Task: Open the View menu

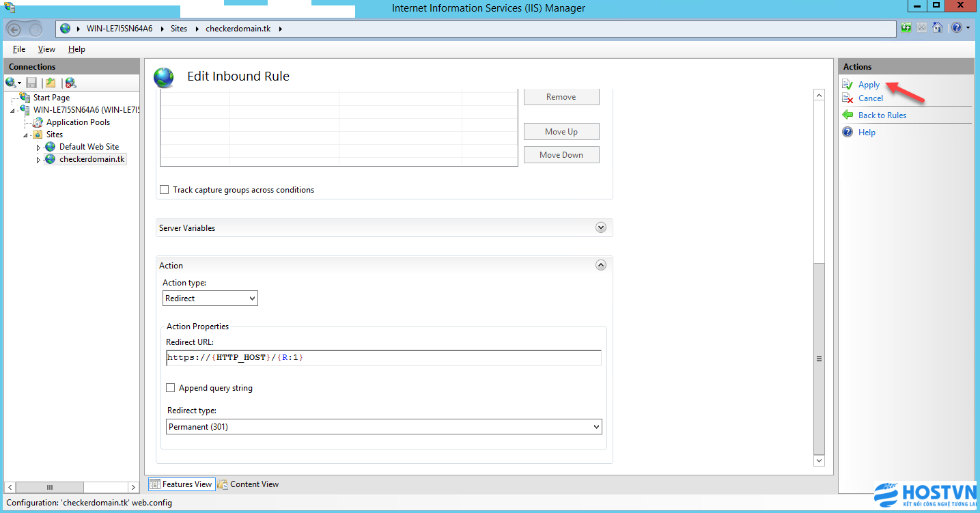Action: coord(46,49)
